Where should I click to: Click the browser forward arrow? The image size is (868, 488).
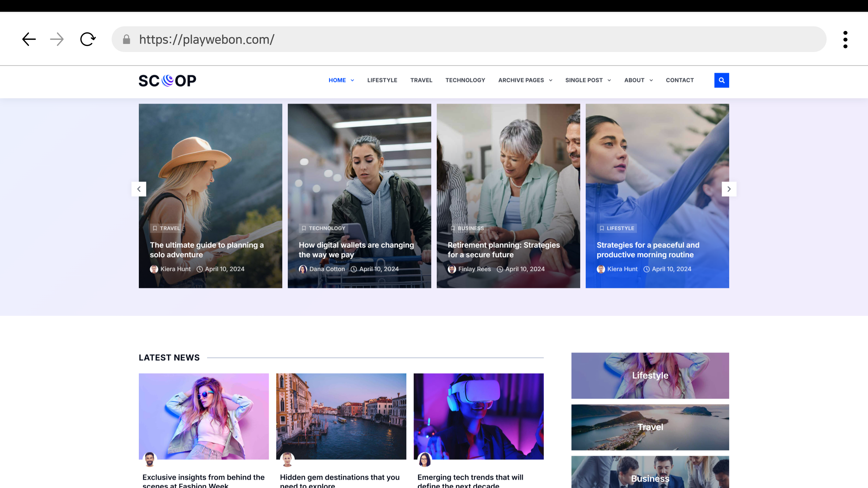pos(57,39)
